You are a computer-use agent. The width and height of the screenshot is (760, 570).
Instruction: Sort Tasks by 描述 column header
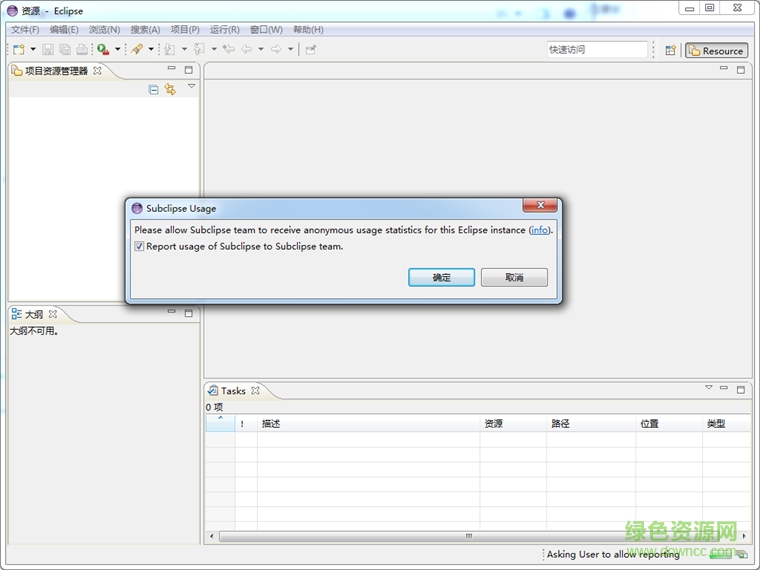pyautogui.click(x=368, y=424)
